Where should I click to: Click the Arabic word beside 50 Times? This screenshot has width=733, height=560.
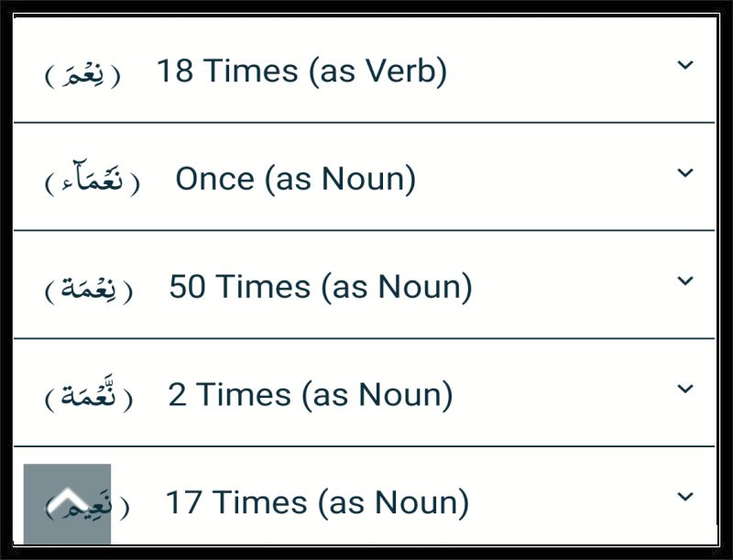pyautogui.click(x=89, y=289)
